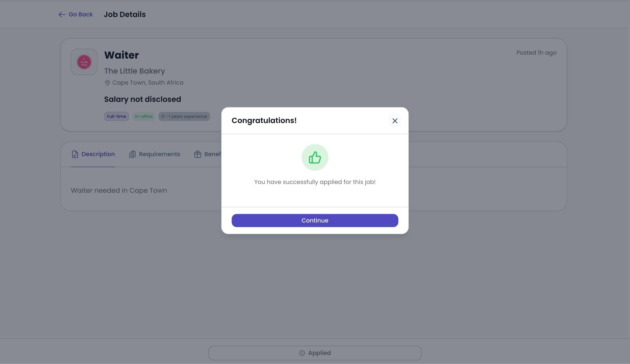Select the document icon beside Description
Screen dimensions: 630x364
[x=75, y=154]
